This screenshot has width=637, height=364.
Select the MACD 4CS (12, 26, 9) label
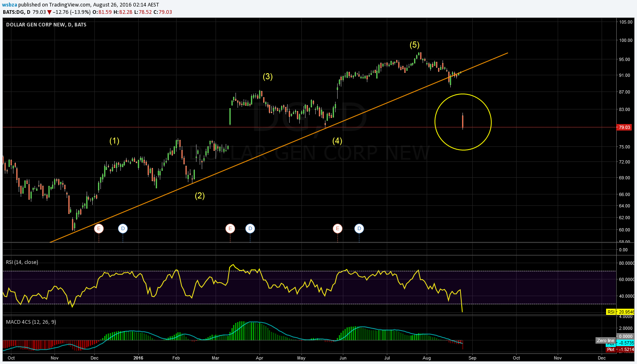[31, 322]
